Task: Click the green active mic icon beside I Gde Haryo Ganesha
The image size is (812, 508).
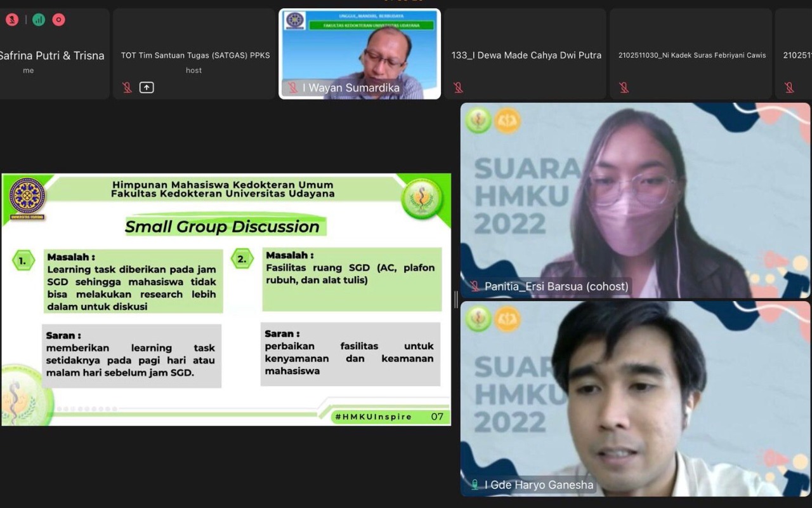Action: (475, 485)
